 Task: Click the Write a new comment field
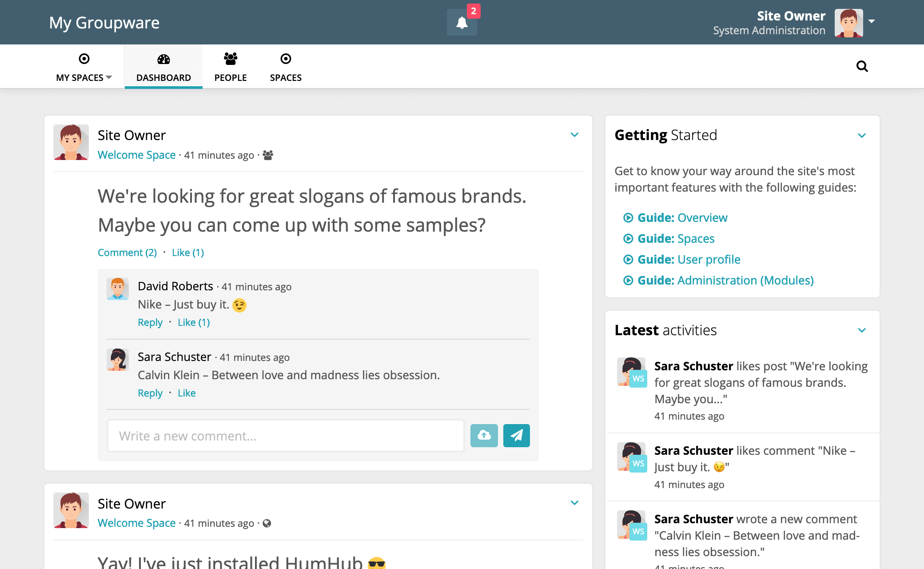pos(286,436)
